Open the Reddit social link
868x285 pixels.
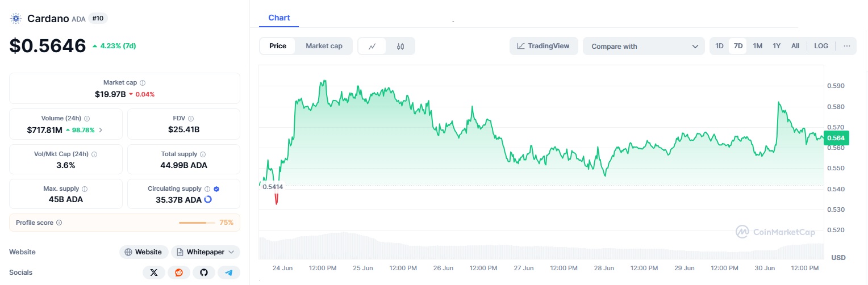coord(179,273)
